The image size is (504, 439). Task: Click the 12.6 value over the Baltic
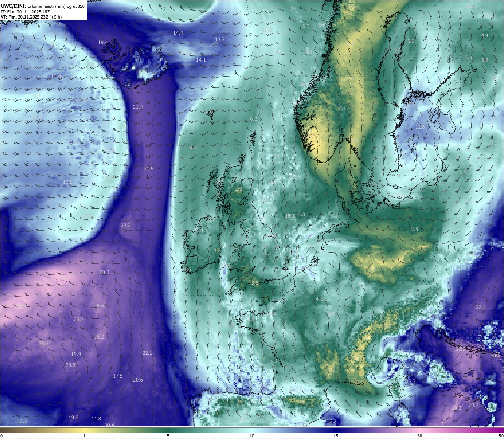tap(420, 127)
